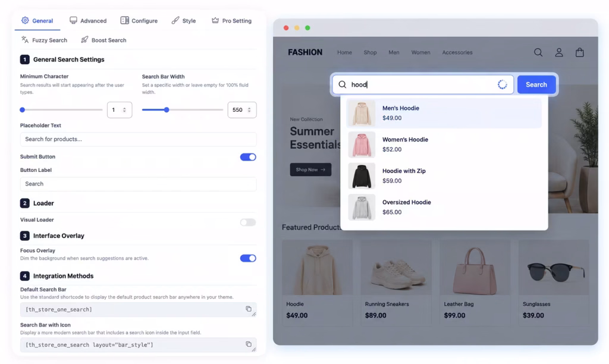Click the Advanced monitor icon
The width and height of the screenshot is (609, 364).
(x=73, y=20)
